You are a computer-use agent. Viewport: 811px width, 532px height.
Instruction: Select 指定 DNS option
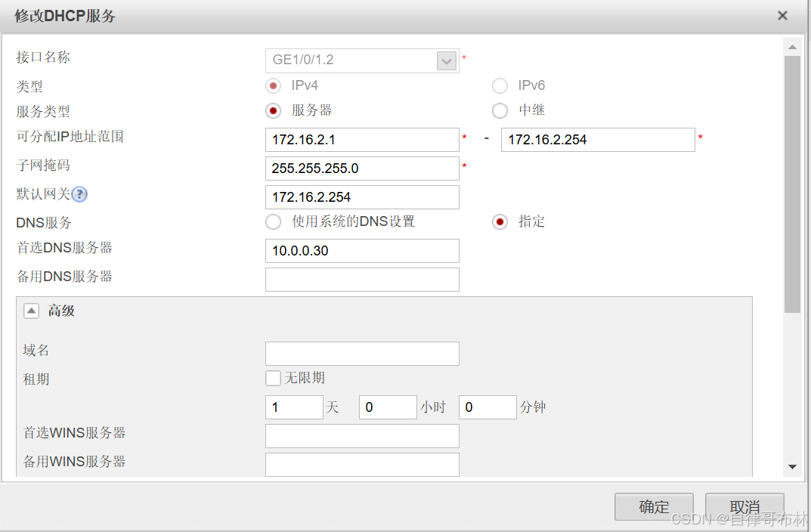[x=500, y=222]
